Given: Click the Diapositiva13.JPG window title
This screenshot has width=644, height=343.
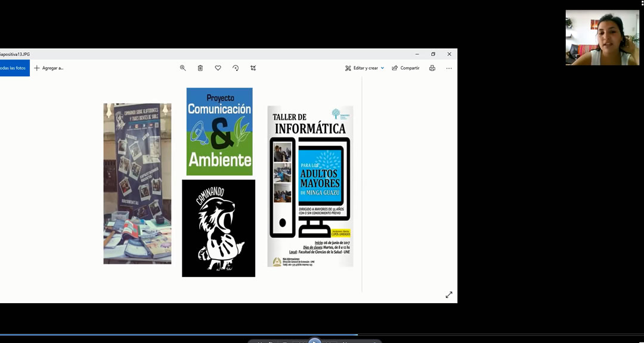Looking at the screenshot, I should (x=15, y=54).
